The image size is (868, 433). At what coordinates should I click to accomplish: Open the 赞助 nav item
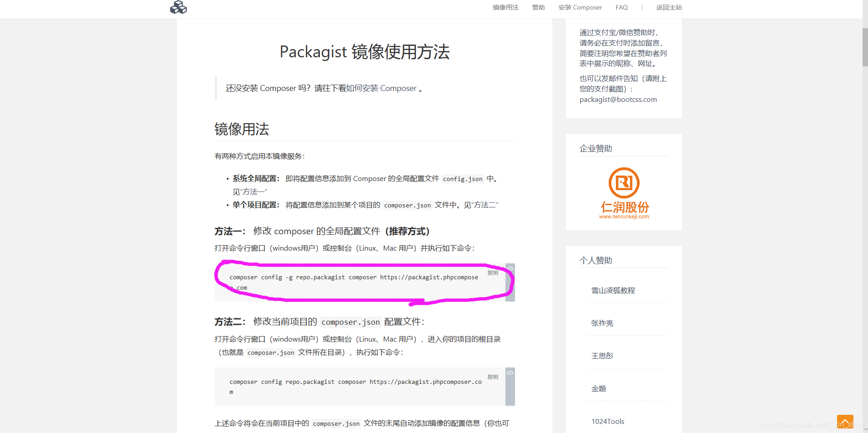click(x=538, y=7)
